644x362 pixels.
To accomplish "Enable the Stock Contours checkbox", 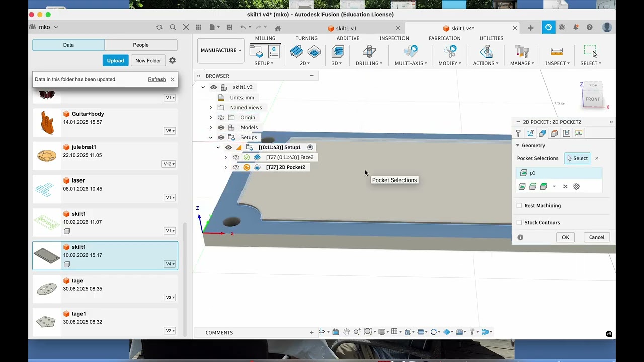I will pos(519,222).
